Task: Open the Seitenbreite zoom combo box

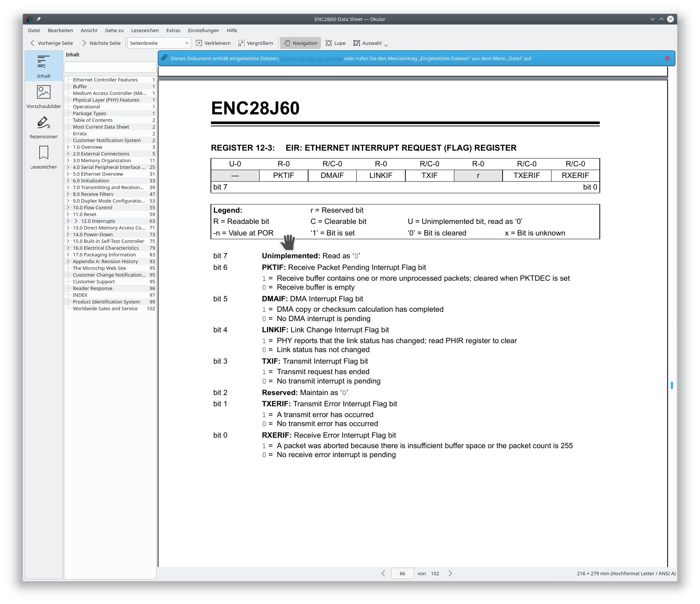Action: coord(159,43)
